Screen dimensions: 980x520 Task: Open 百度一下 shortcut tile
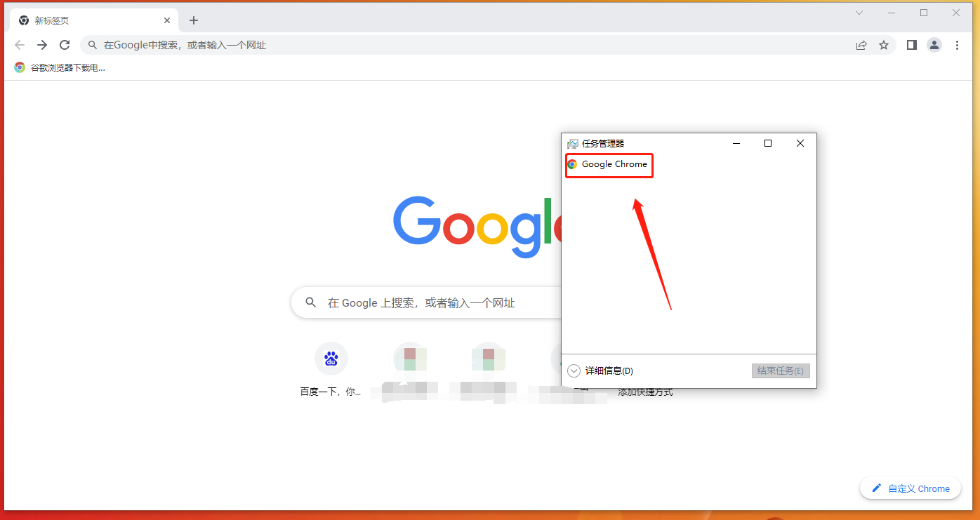point(331,370)
